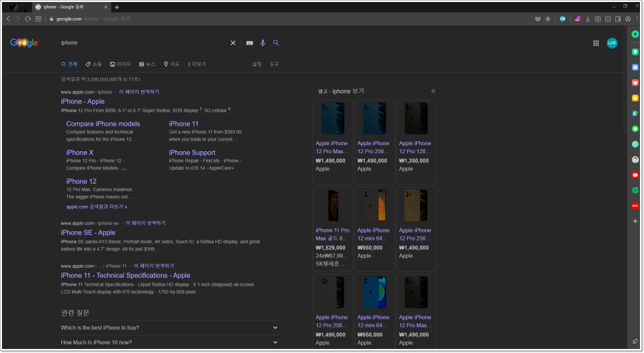Click the shield-shaped icon in address bar

click(537, 19)
